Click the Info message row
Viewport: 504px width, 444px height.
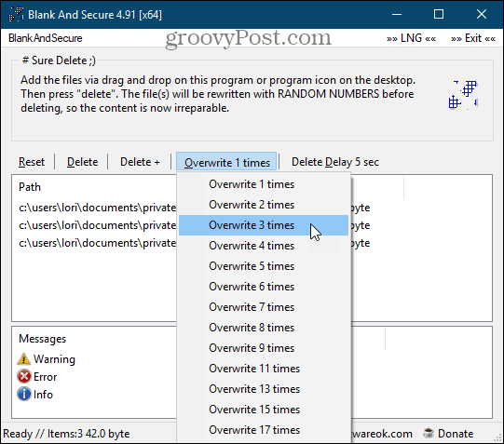(x=35, y=395)
